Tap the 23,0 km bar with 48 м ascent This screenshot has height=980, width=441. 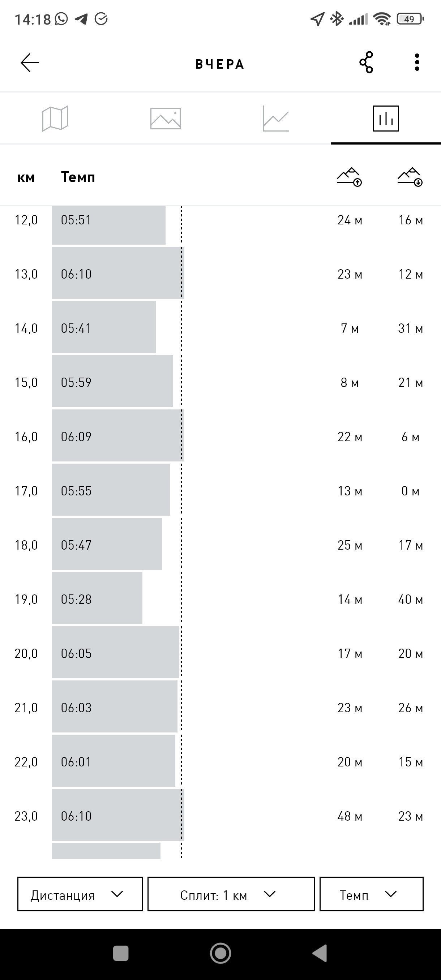pyautogui.click(x=118, y=815)
